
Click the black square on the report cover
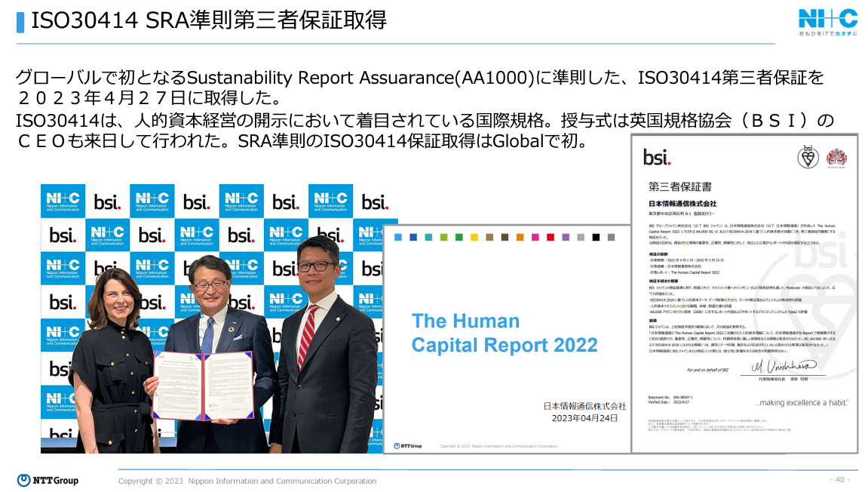(x=596, y=237)
